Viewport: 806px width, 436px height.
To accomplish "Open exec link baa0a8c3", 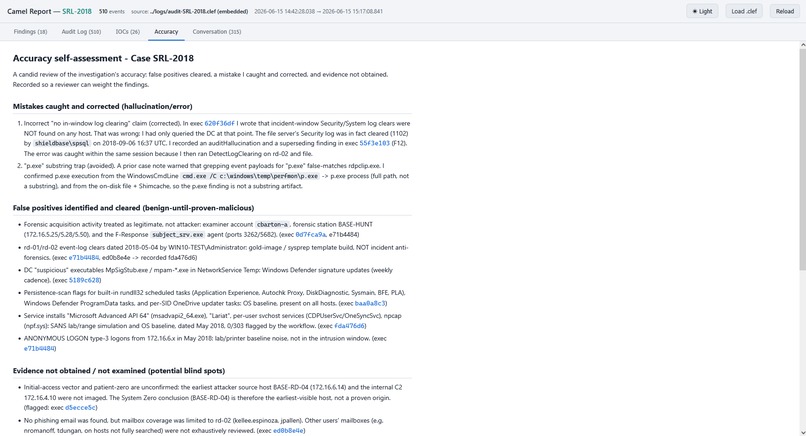I will click(x=370, y=303).
